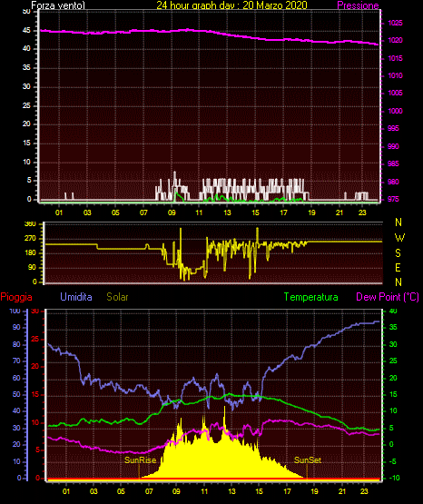Click the 1025 pressure axis value

[395, 23]
